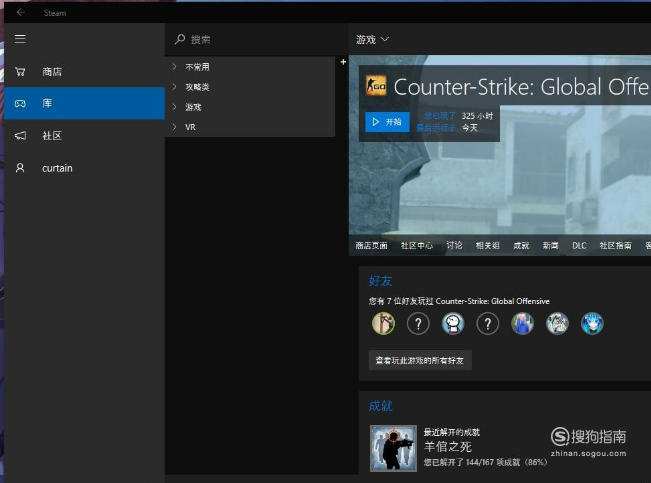Open the 羊倌之死 achievement image
The width and height of the screenshot is (651, 483).
(393, 448)
